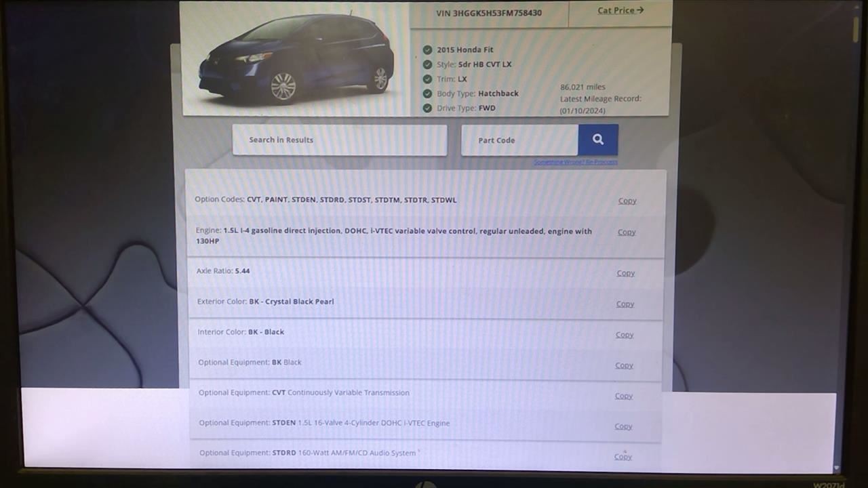Image resolution: width=868 pixels, height=488 pixels.
Task: Copy the Option Codes row
Action: [627, 201]
